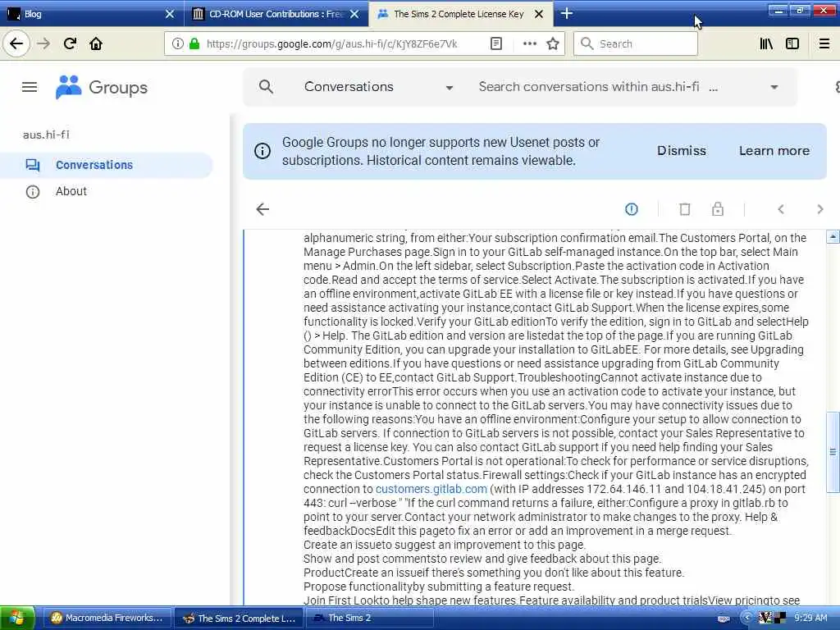Bookmark this page with star icon

pos(553,44)
